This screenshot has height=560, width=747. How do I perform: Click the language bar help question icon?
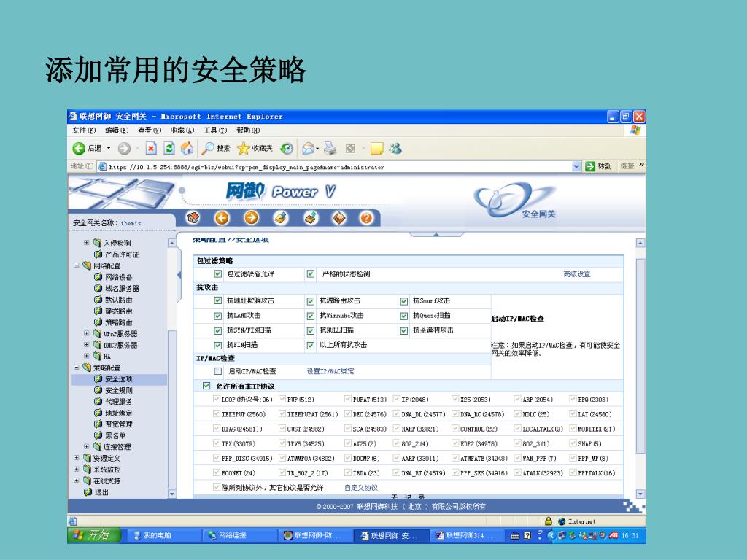pyautogui.click(x=527, y=535)
